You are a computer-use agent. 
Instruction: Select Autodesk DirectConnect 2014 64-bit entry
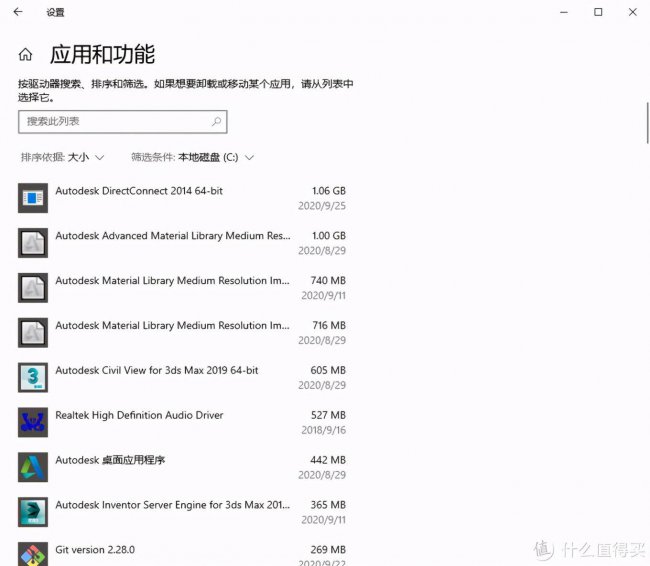[x=139, y=191]
